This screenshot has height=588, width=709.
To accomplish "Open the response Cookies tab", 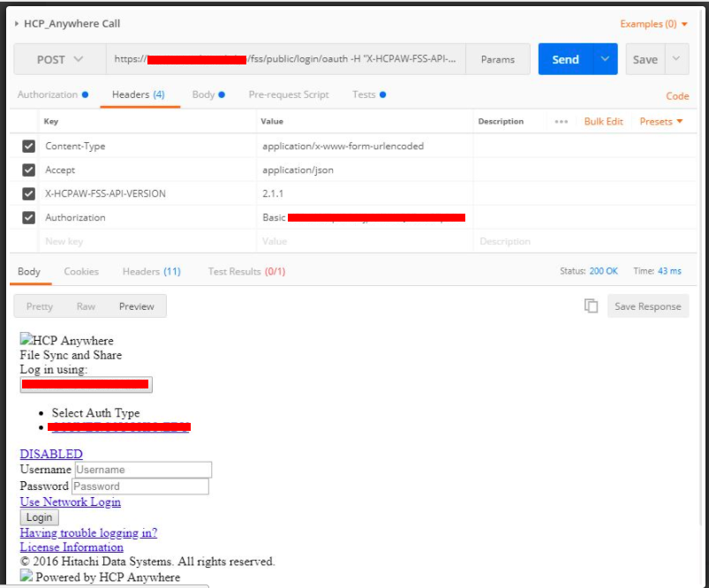I will click(x=81, y=271).
